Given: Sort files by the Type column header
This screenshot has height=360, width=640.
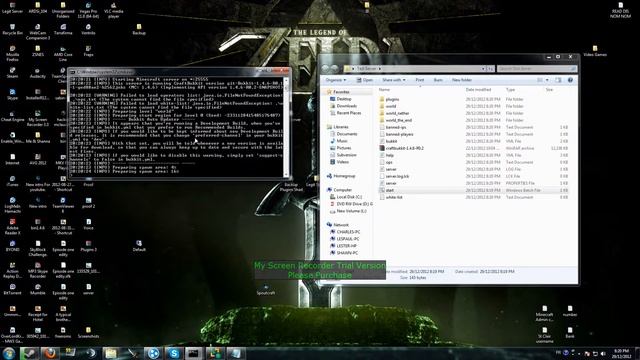Looking at the screenshot, I should click(510, 89).
